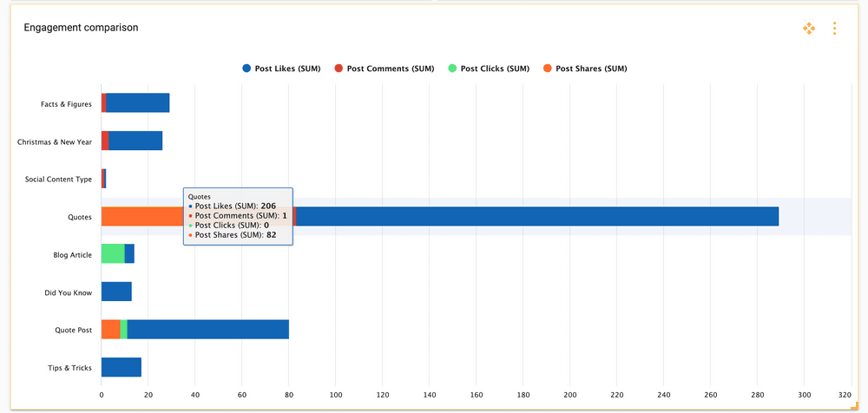
Task: Select the Tips & Tricks bar
Action: (121, 367)
